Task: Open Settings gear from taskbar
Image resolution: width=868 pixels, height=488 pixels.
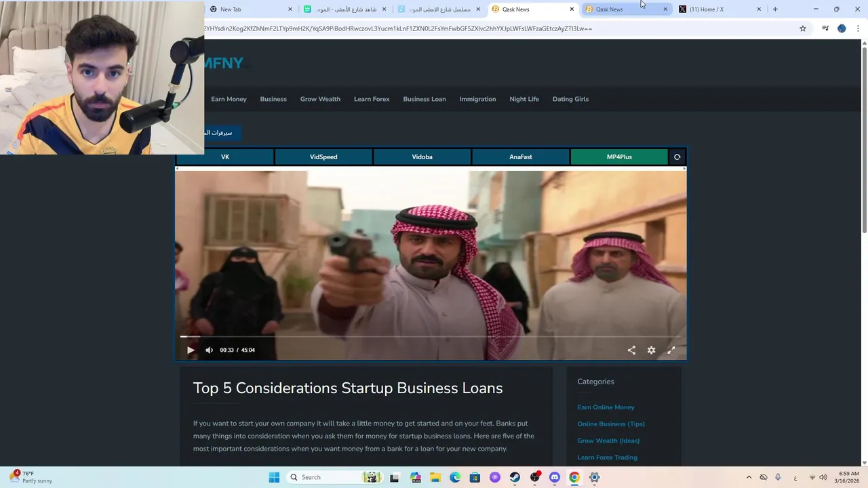Action: coord(594,477)
